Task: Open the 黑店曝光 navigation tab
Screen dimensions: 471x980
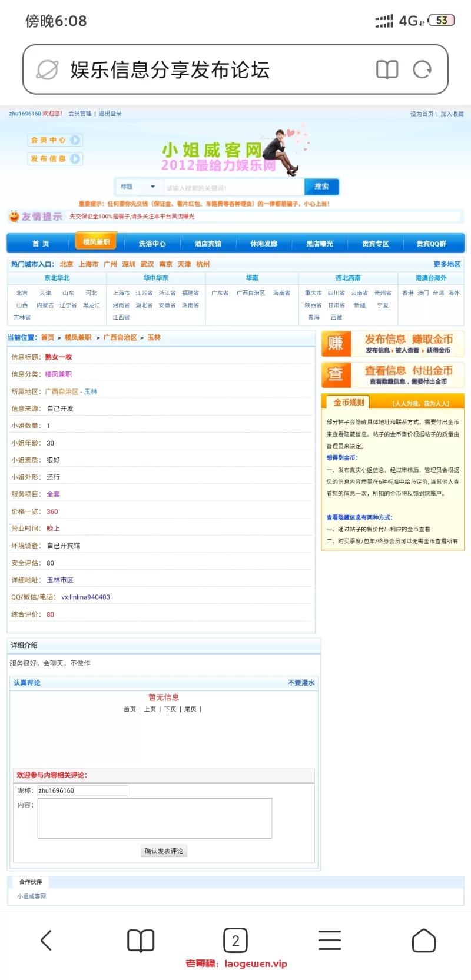Action: point(320,244)
